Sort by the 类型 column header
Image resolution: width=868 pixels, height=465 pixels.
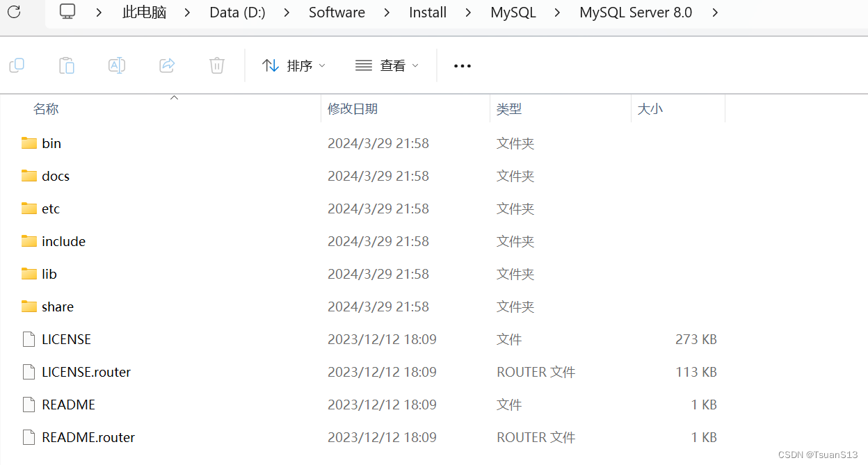(509, 109)
